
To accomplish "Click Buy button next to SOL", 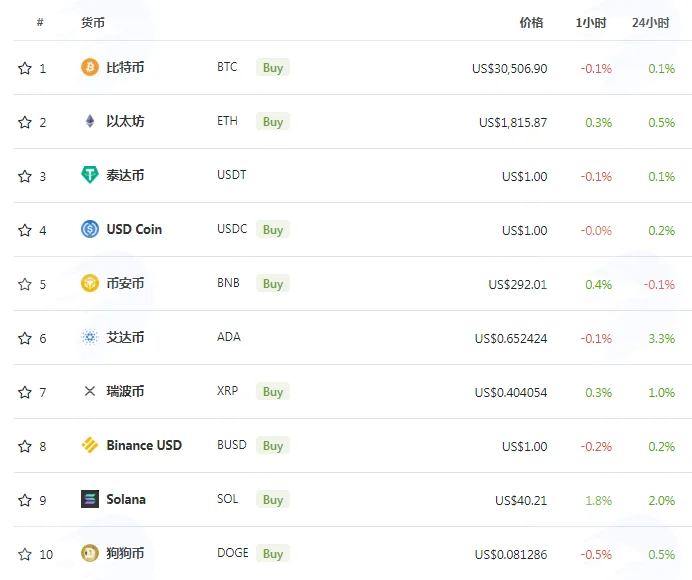I will coord(273,500).
